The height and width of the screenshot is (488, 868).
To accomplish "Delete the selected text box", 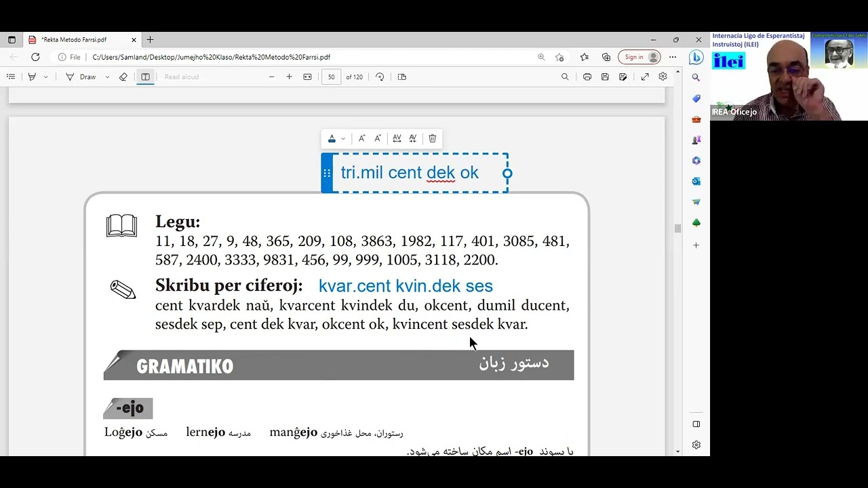I will (432, 138).
